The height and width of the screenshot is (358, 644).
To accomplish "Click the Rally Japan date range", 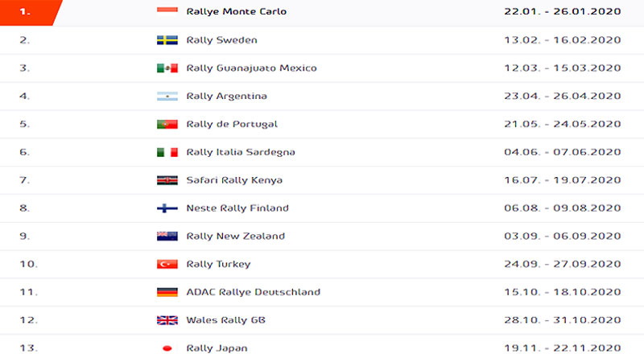I will [562, 348].
